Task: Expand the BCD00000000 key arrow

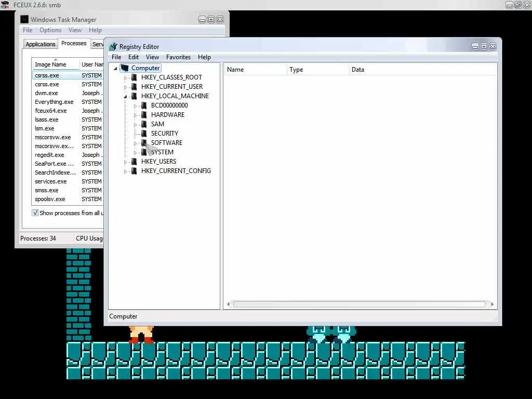Action: click(135, 106)
